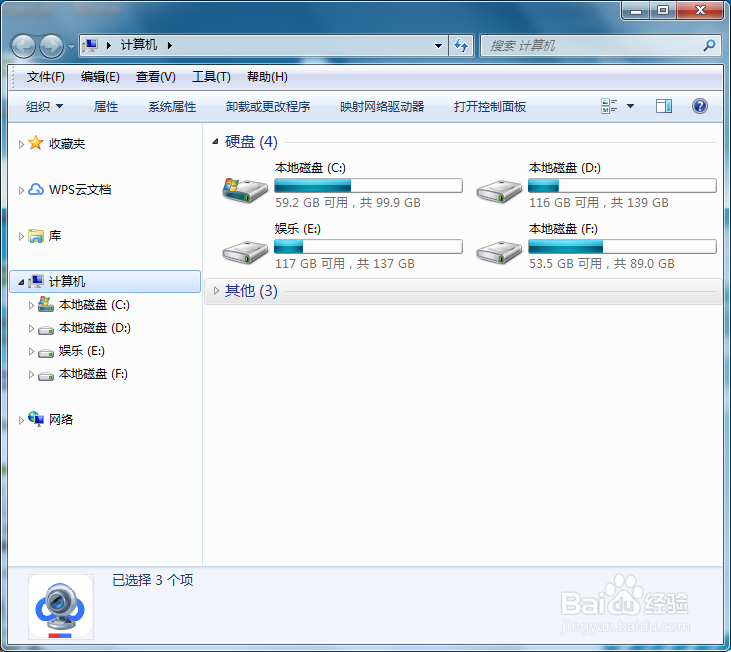Screen dimensions: 731x652
Task: Select the large F: drive icon
Action: click(499, 252)
